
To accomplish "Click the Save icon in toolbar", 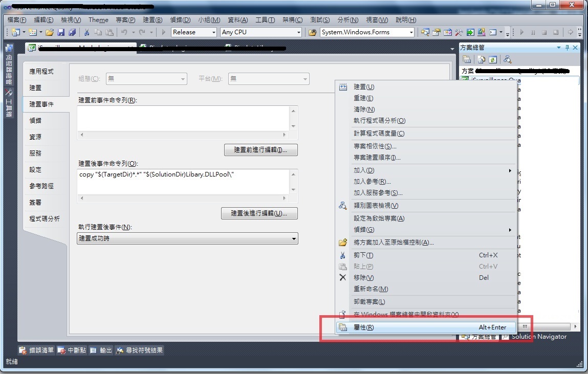I will pos(61,32).
